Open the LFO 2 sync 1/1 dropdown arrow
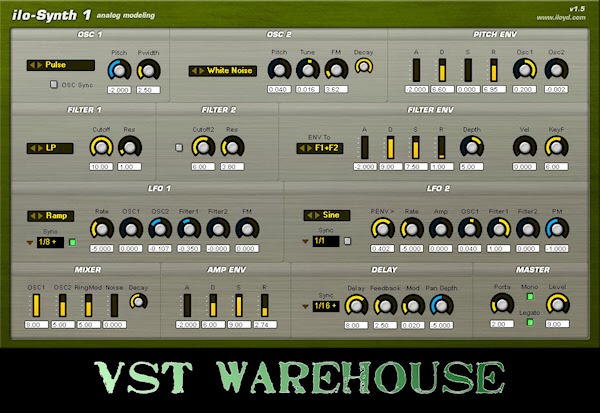The image size is (600, 413). tap(305, 242)
